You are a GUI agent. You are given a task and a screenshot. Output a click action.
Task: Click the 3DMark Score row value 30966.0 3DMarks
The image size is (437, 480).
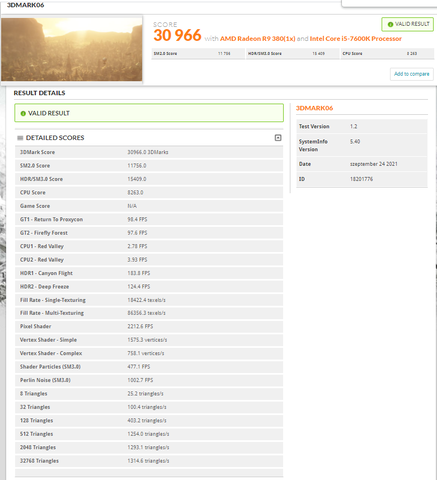coord(148,152)
